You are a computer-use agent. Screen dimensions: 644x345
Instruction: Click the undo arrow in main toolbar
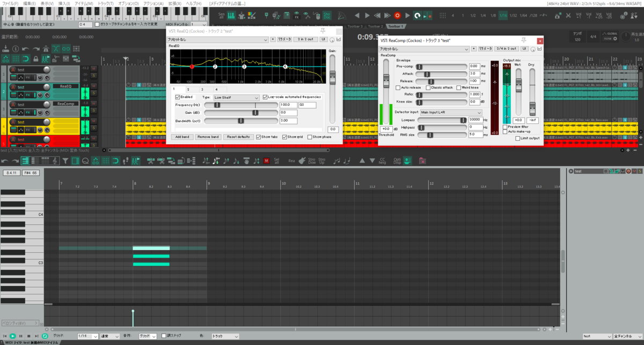(x=25, y=49)
